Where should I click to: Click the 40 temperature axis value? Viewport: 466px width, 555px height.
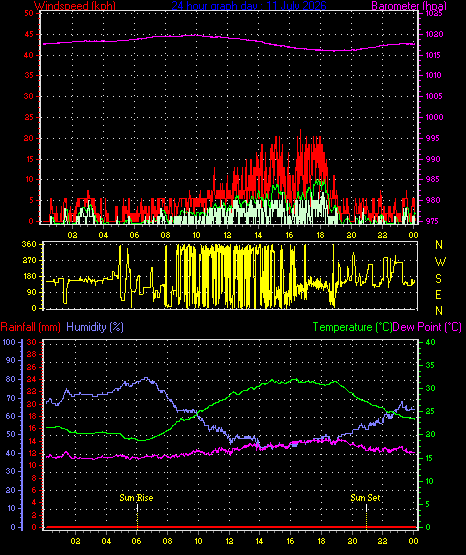click(430, 342)
